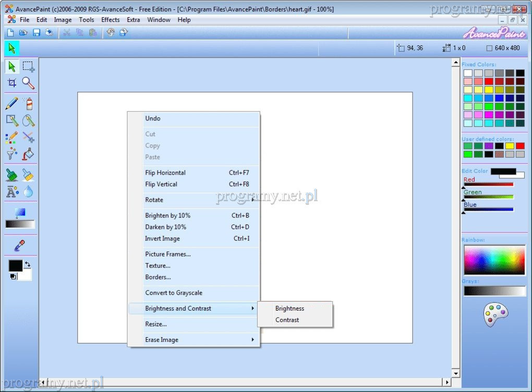
Task: Select Flip Horizontal in context menu
Action: click(x=165, y=173)
